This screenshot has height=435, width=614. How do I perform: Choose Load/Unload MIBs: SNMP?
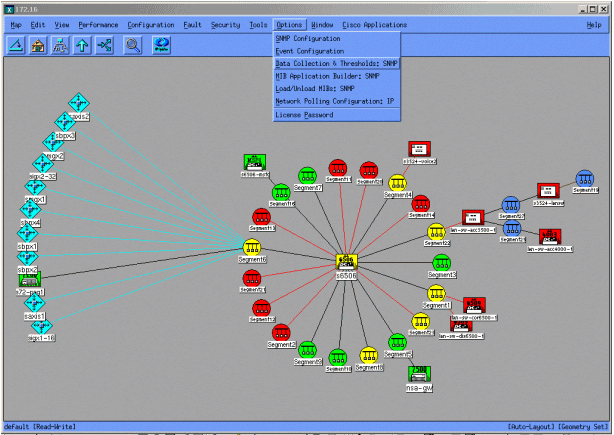[x=337, y=88]
